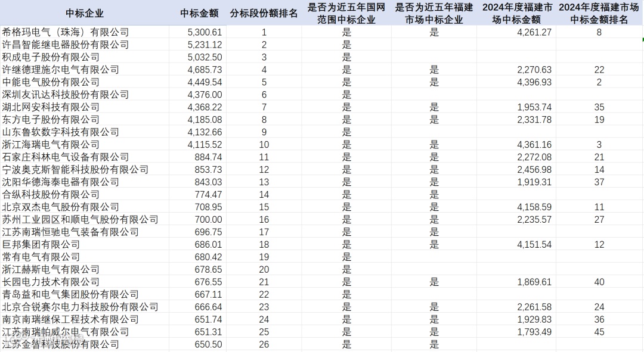644x352 pixels.
Task: Select cell 常有电气有限公司
Action: [x=85, y=257]
